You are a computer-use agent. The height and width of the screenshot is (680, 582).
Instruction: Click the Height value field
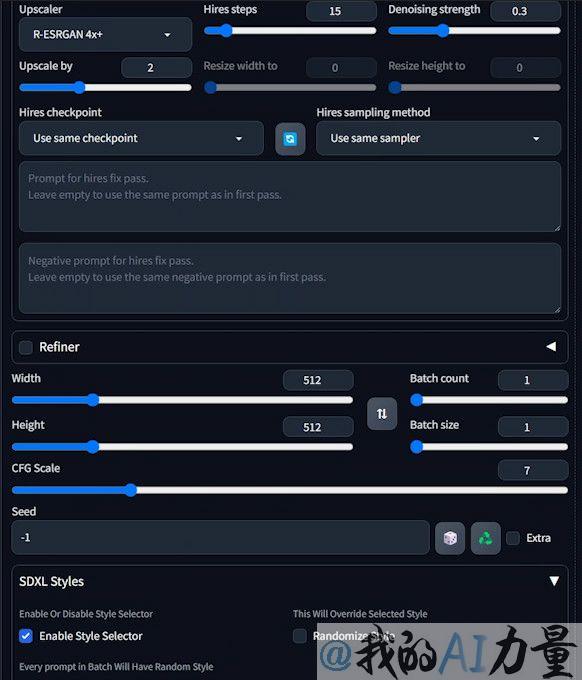click(x=318, y=427)
